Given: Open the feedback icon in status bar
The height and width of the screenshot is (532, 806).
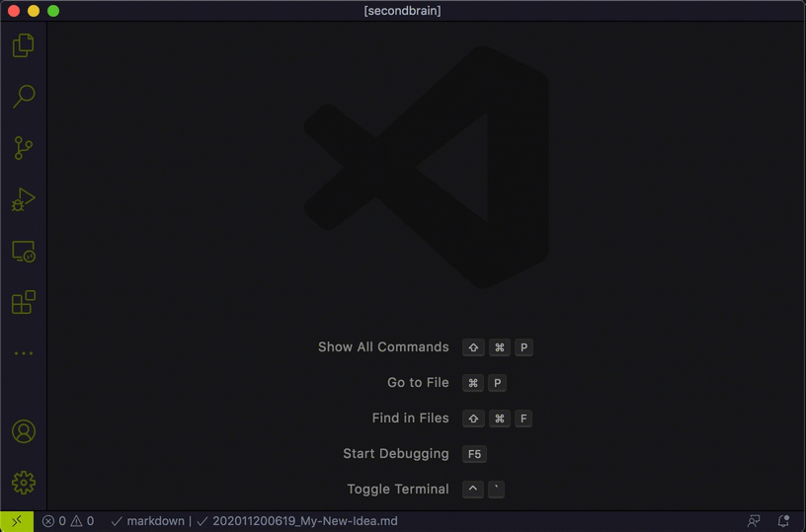Looking at the screenshot, I should [x=754, y=521].
